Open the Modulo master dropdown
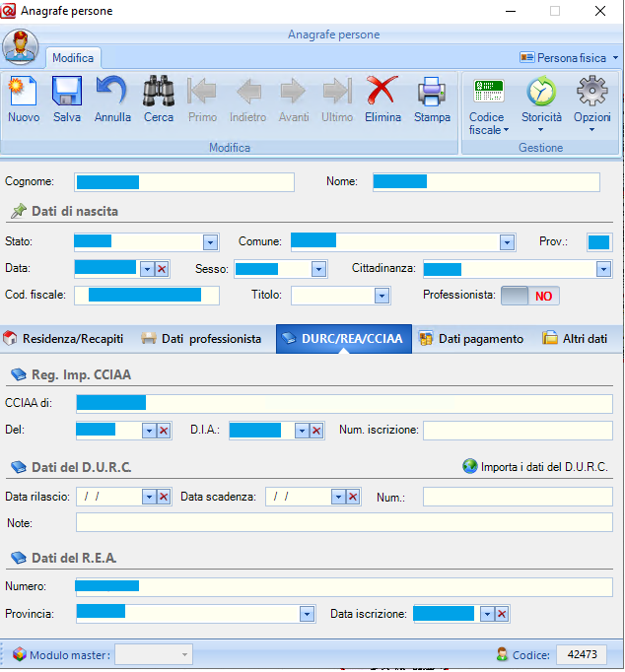 point(184,655)
